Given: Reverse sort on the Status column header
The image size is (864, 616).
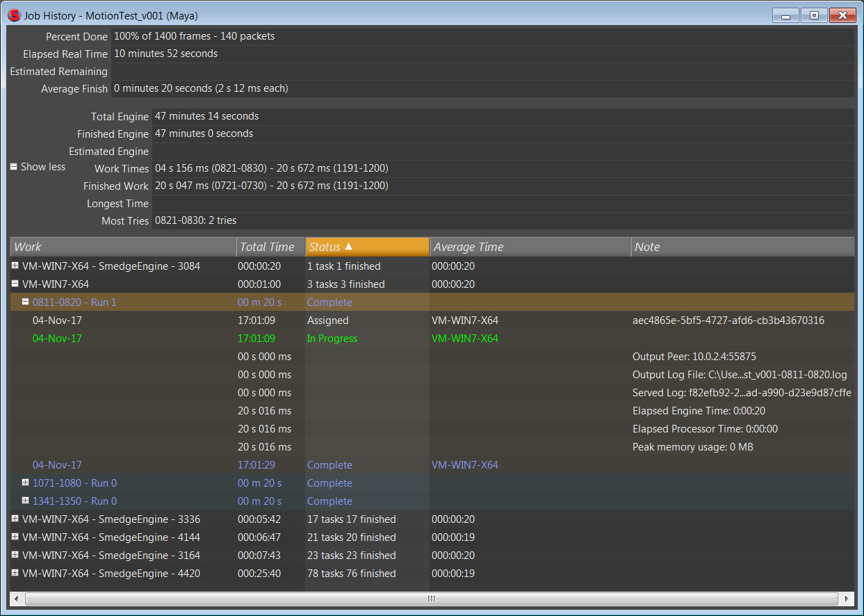Looking at the screenshot, I should [x=367, y=247].
